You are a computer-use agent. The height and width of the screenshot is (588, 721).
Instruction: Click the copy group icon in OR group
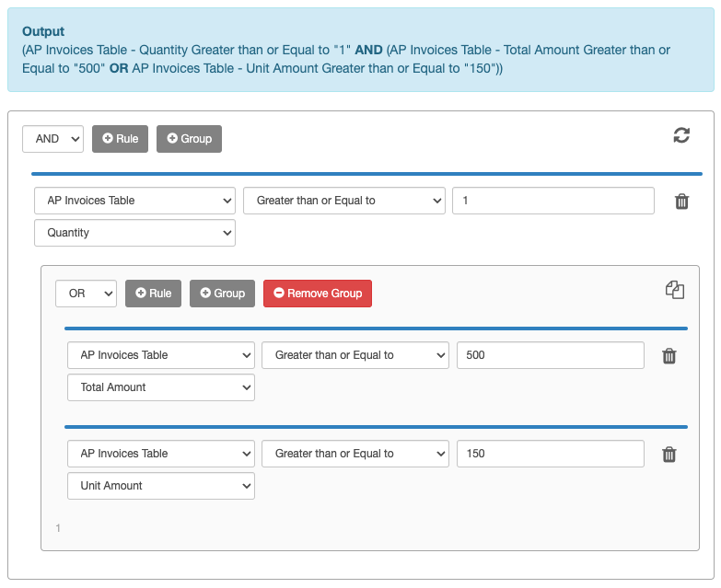tap(675, 291)
